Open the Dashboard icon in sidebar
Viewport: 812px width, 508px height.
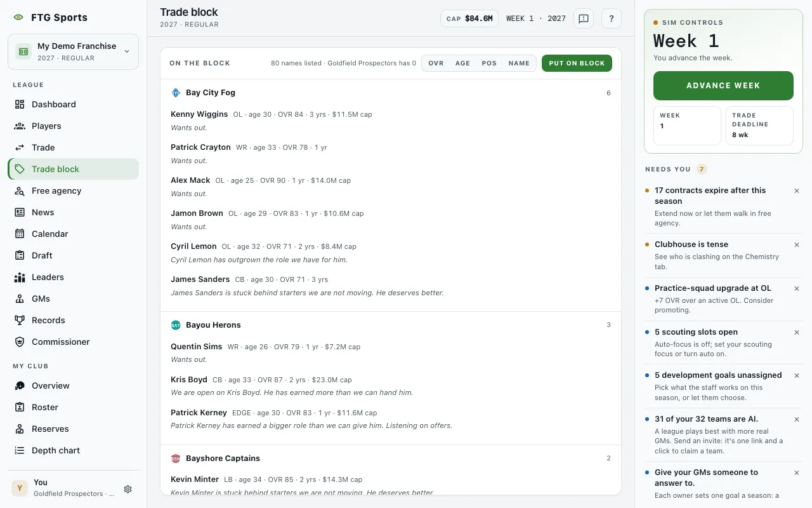(x=20, y=104)
